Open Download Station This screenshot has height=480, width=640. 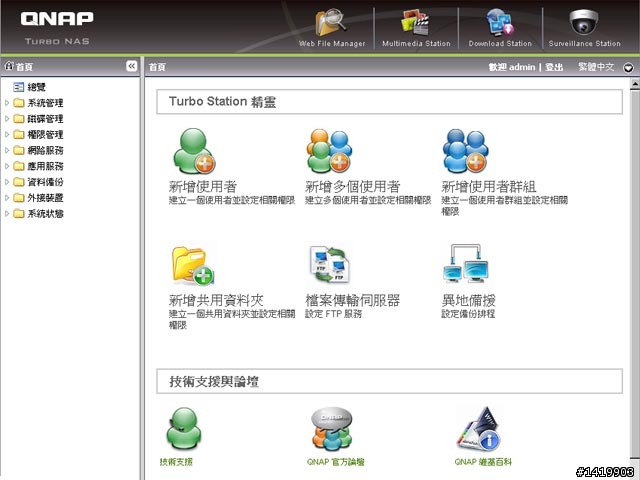[500, 28]
